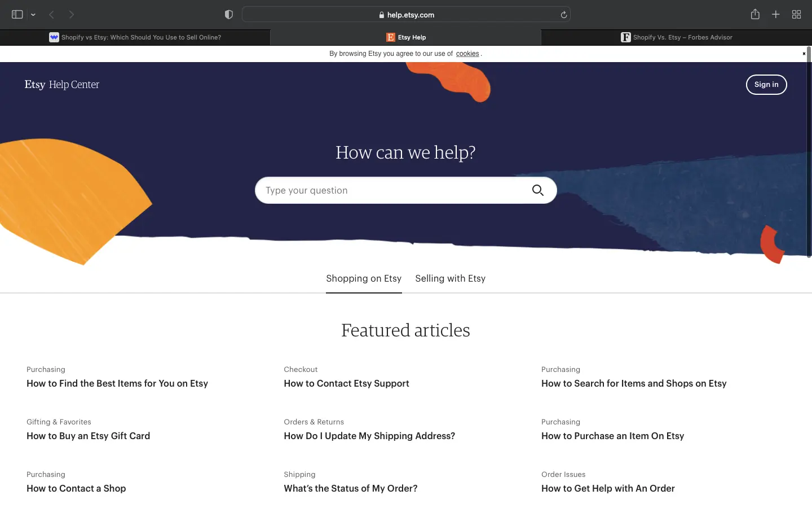Viewport: 812px width, 508px height.
Task: Open How to Search for Items and Shops
Action: (634, 383)
